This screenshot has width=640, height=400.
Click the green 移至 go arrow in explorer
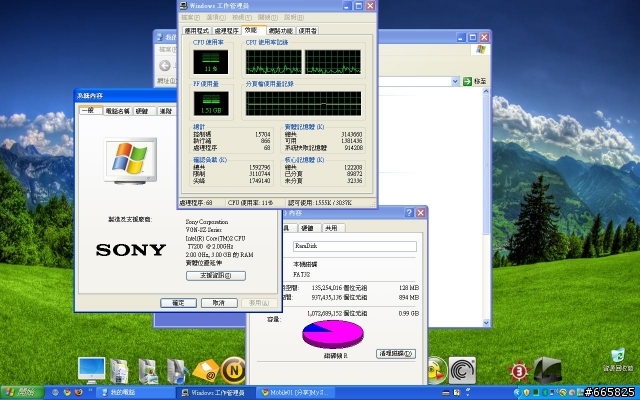tap(467, 81)
